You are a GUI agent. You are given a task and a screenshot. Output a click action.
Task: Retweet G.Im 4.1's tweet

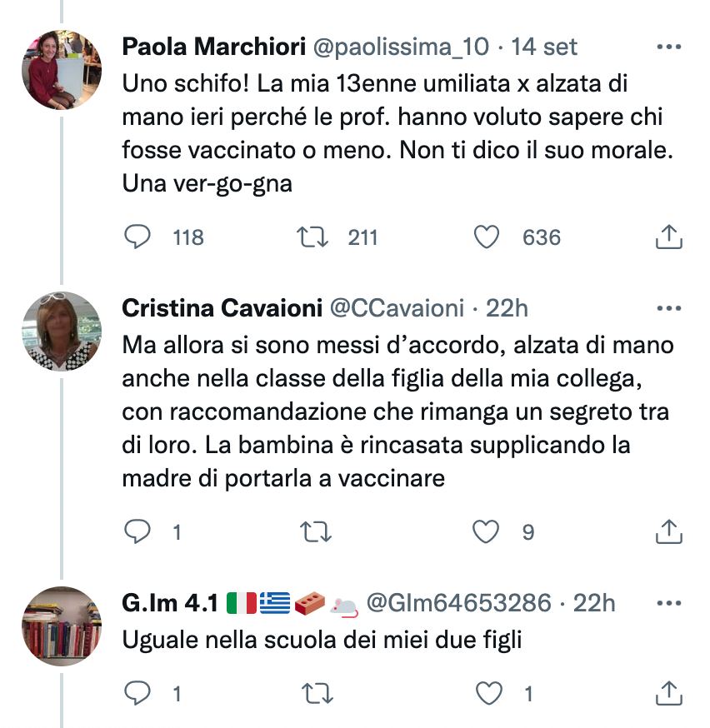coord(317,693)
